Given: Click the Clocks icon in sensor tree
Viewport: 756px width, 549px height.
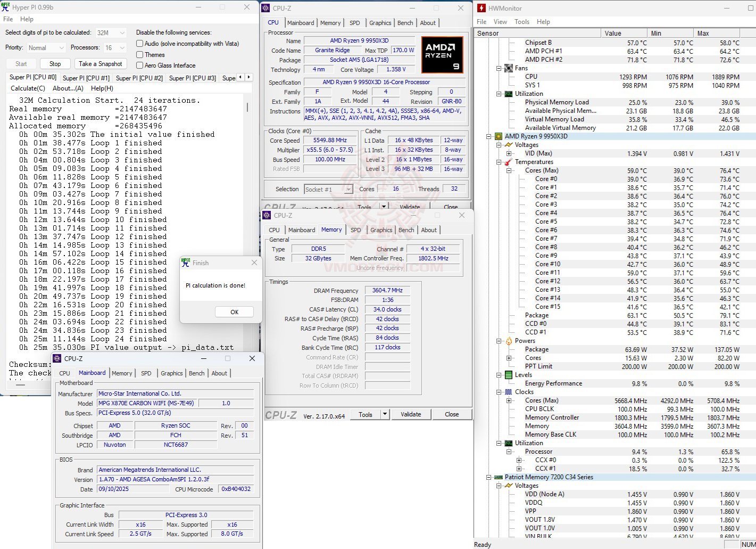Looking at the screenshot, I should pos(508,392).
